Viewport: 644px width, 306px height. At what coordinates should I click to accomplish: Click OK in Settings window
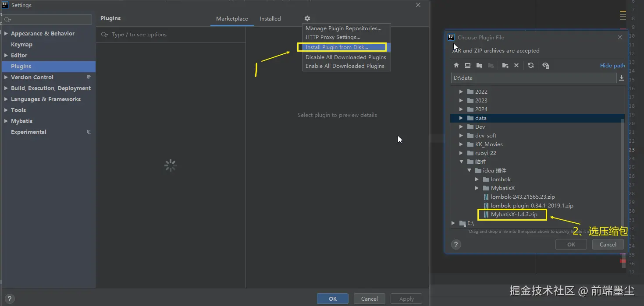point(333,299)
